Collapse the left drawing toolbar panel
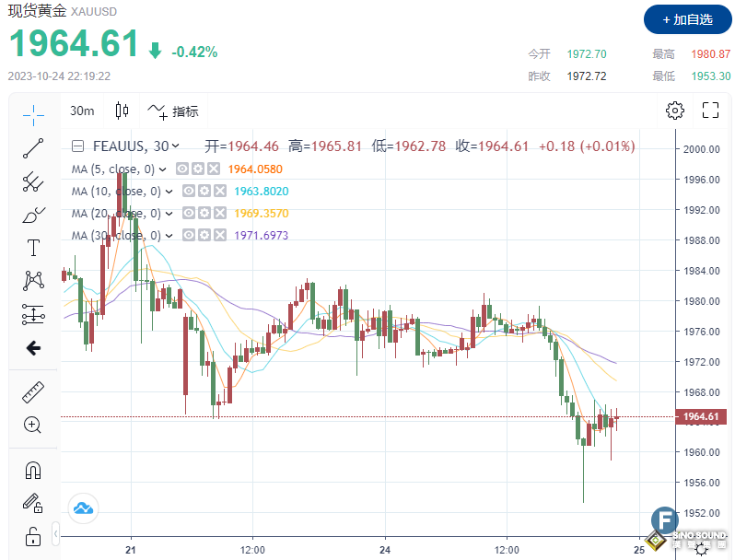Image resolution: width=735 pixels, height=560 pixels. click(55, 533)
